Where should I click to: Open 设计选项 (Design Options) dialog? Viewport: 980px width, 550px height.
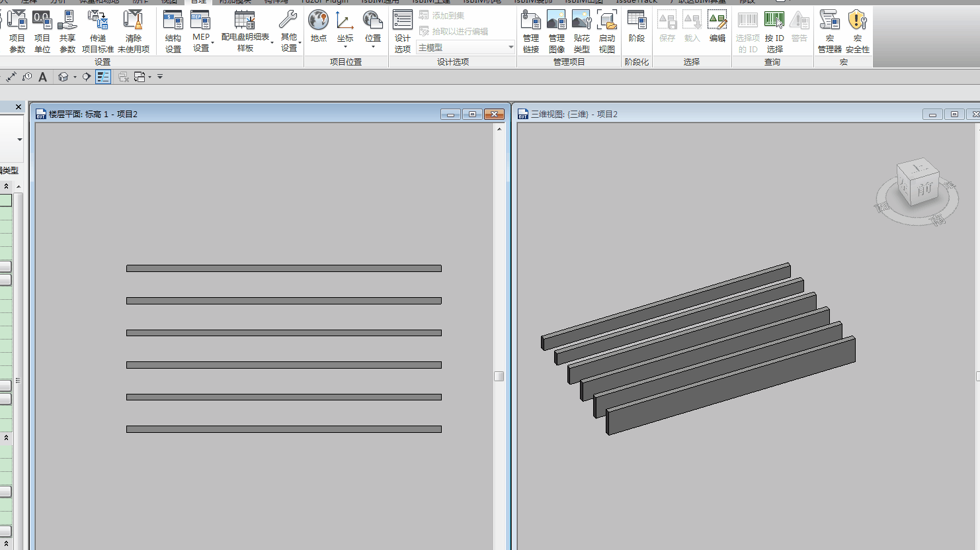403,31
